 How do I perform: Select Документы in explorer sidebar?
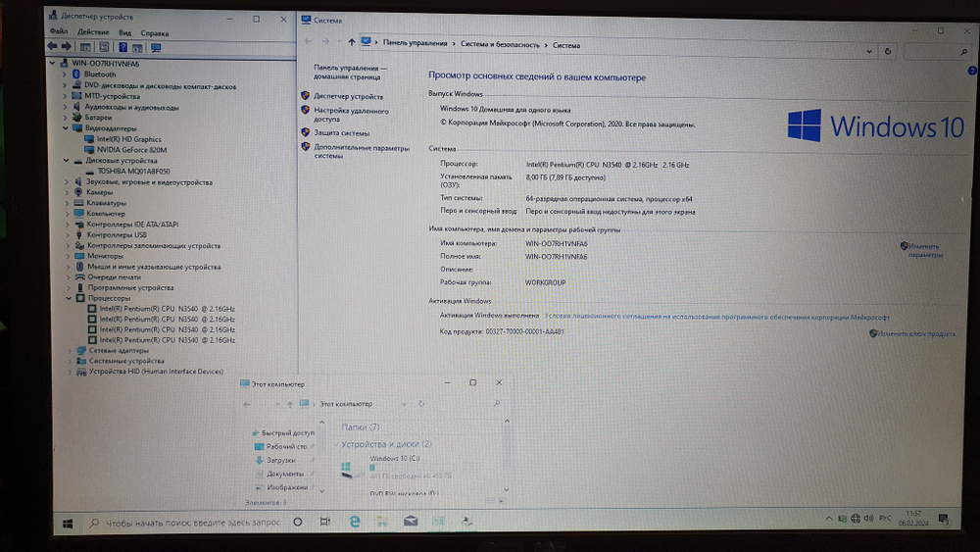tap(285, 474)
